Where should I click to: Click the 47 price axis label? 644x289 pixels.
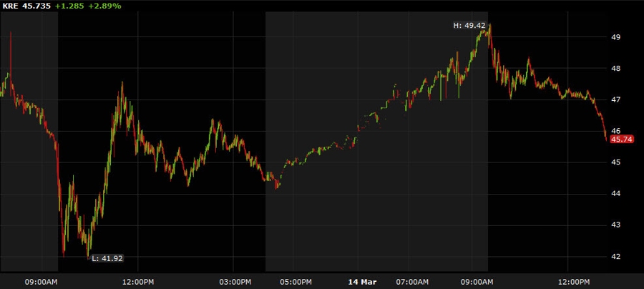[x=615, y=99]
